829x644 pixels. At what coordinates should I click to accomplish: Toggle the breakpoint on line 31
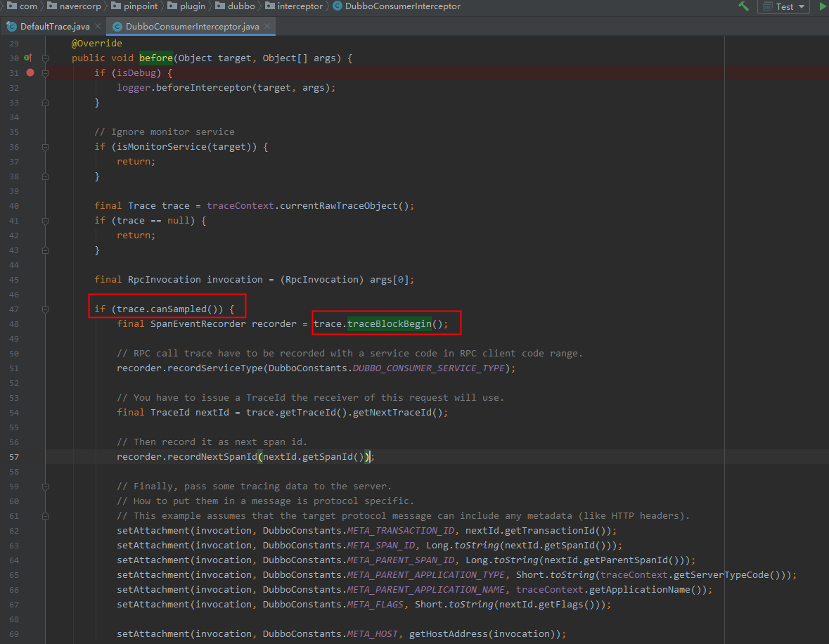(30, 72)
